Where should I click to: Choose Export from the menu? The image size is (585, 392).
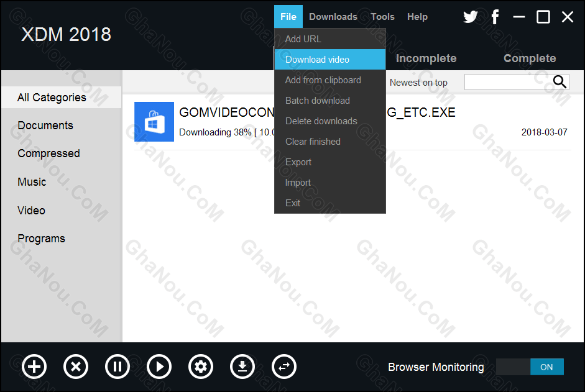pyautogui.click(x=330, y=162)
